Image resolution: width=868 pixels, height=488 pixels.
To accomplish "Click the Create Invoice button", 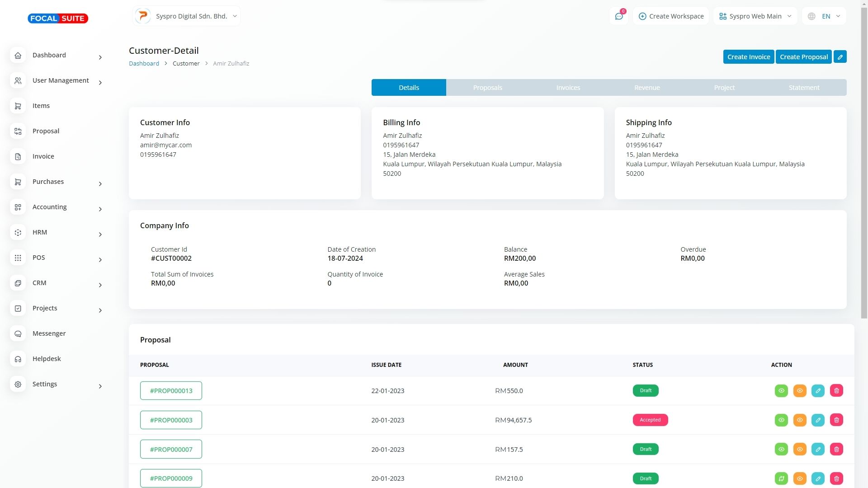I will point(748,57).
